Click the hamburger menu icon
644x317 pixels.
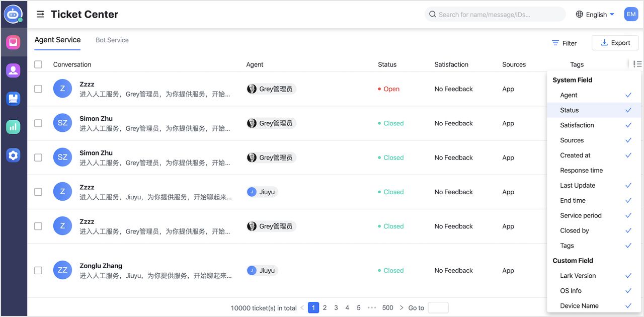pos(40,15)
